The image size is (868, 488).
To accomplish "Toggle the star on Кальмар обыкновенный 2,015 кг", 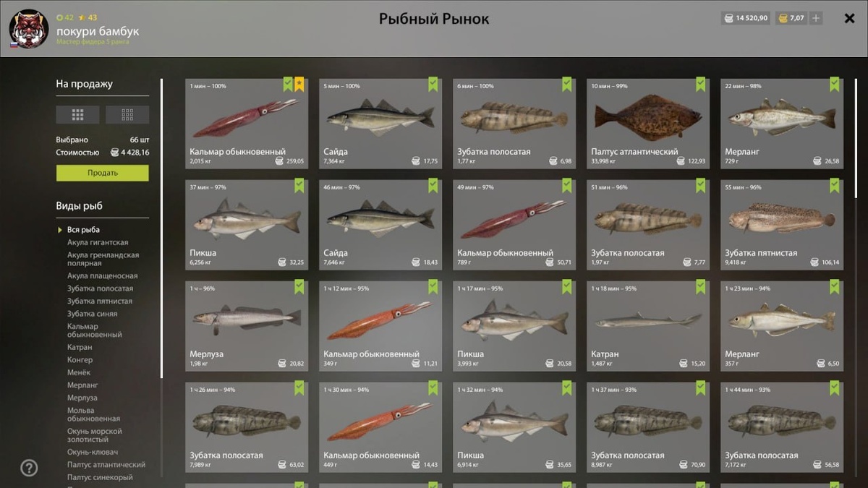I will point(299,85).
